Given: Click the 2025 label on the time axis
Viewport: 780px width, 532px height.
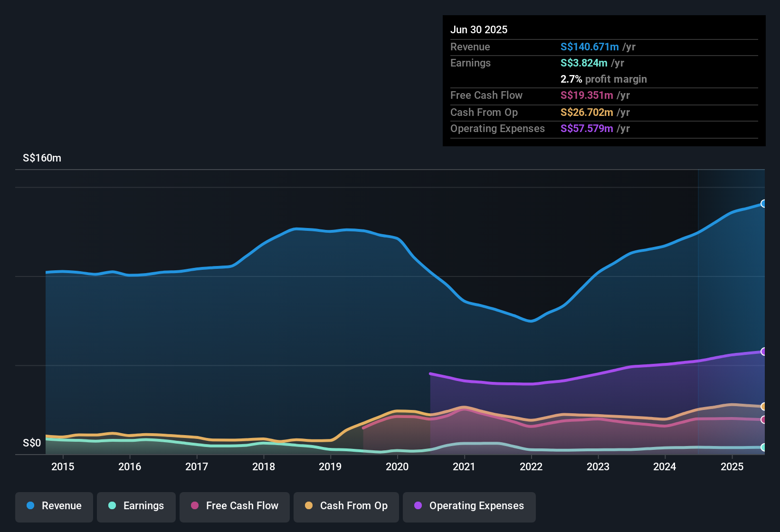Looking at the screenshot, I should click(x=732, y=467).
